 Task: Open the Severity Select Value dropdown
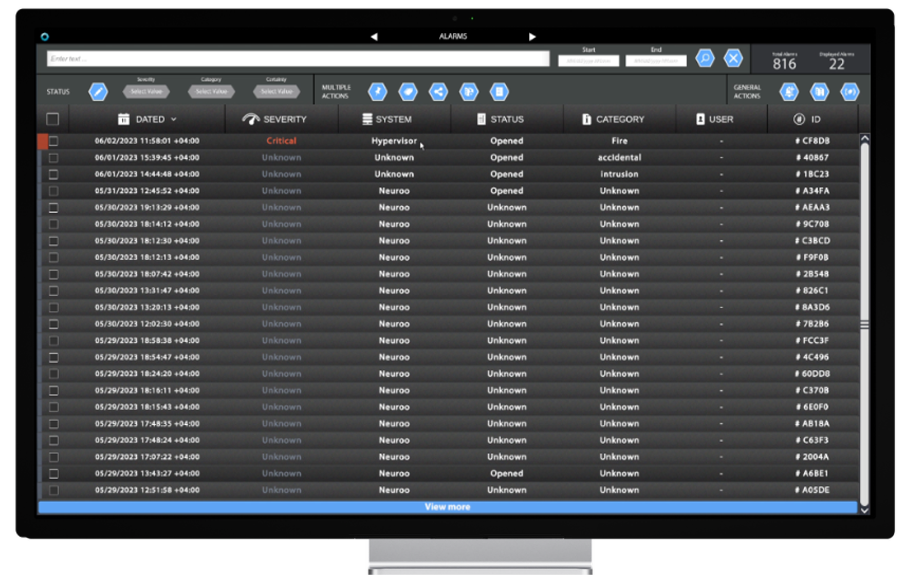pos(146,92)
